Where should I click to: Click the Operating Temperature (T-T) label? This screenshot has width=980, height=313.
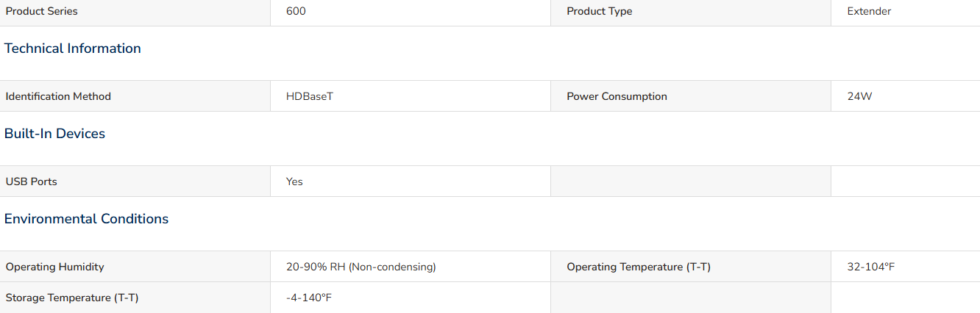(x=639, y=267)
